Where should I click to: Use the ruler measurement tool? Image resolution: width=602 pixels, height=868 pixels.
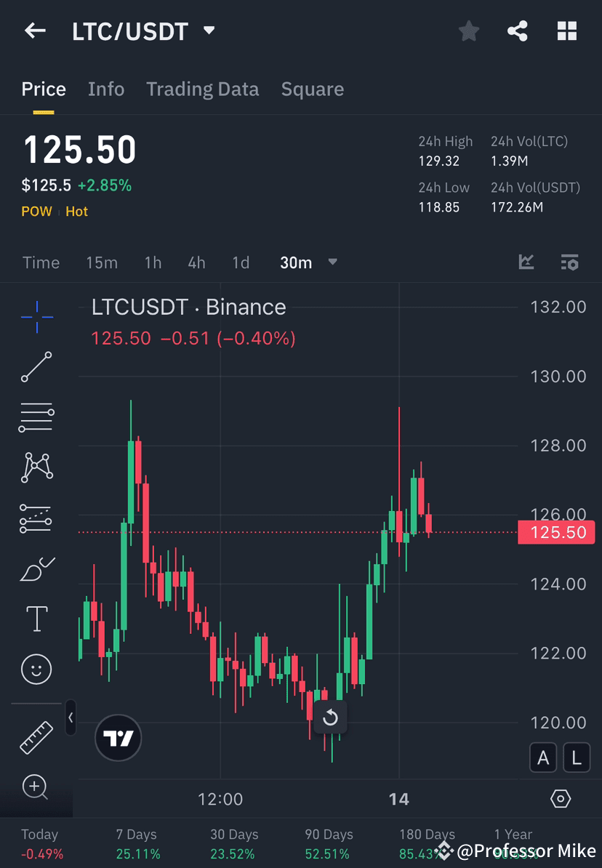pyautogui.click(x=36, y=736)
